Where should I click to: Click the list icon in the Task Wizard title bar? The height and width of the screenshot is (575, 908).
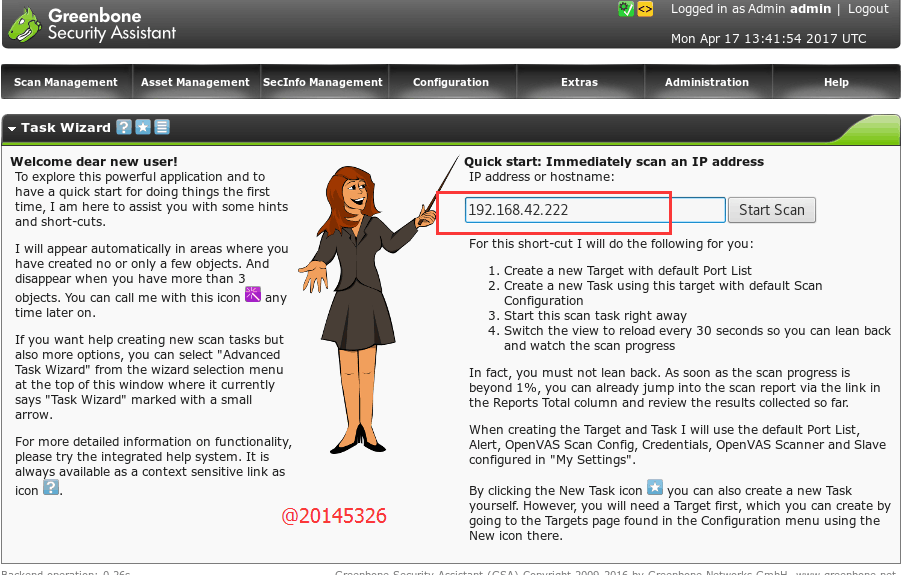[162, 127]
